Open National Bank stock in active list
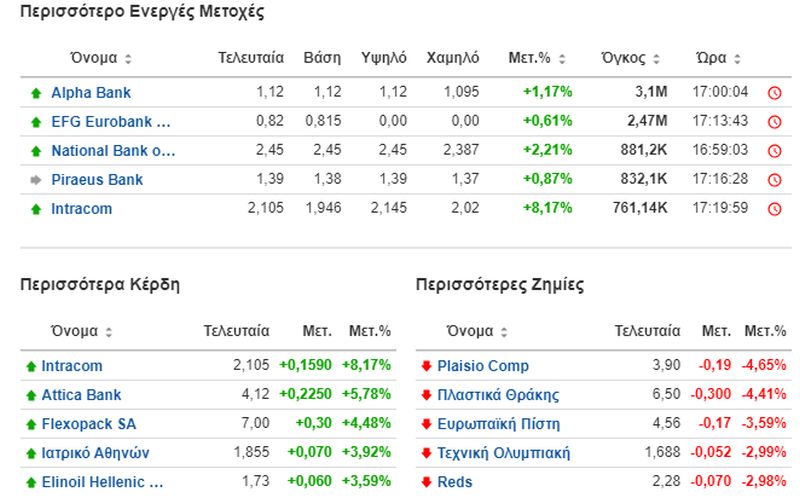This screenshot has height=504, width=800. 113,151
